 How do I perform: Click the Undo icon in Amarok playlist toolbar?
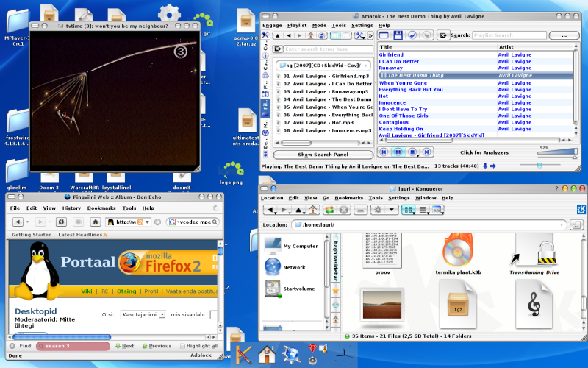[x=412, y=35]
